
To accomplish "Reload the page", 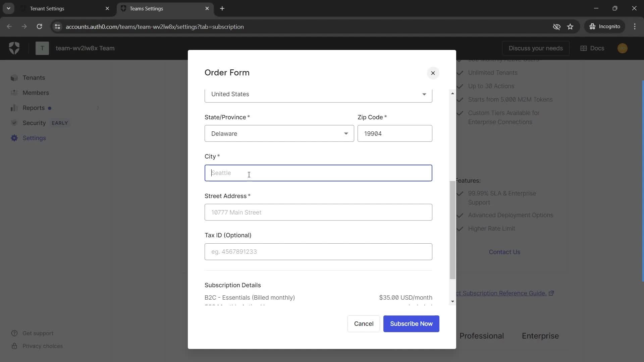I will (39, 26).
